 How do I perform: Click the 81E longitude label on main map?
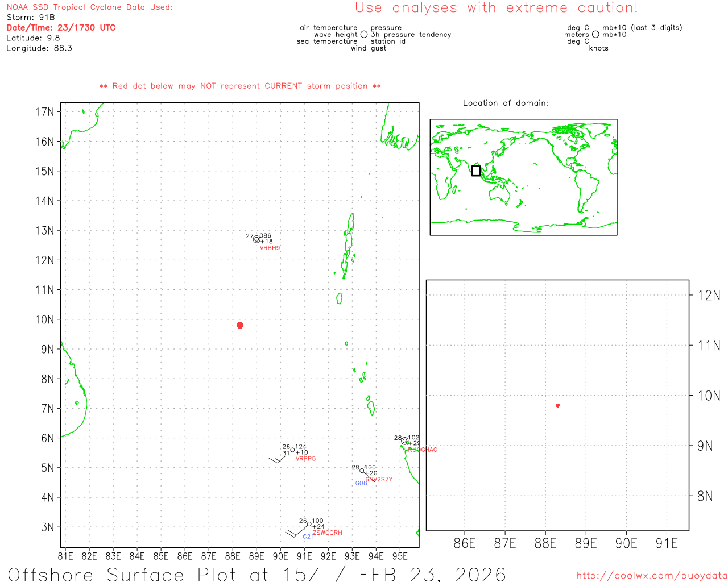pos(65,556)
